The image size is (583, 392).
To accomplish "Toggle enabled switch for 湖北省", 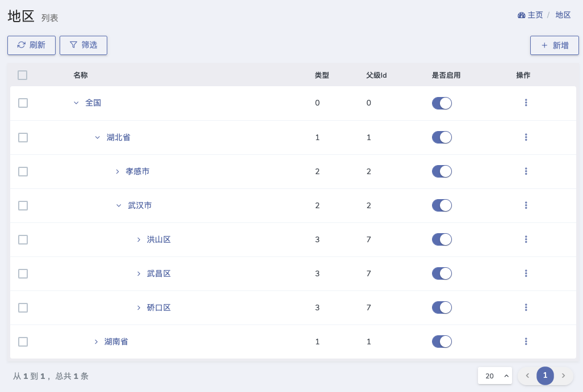I will (x=442, y=137).
